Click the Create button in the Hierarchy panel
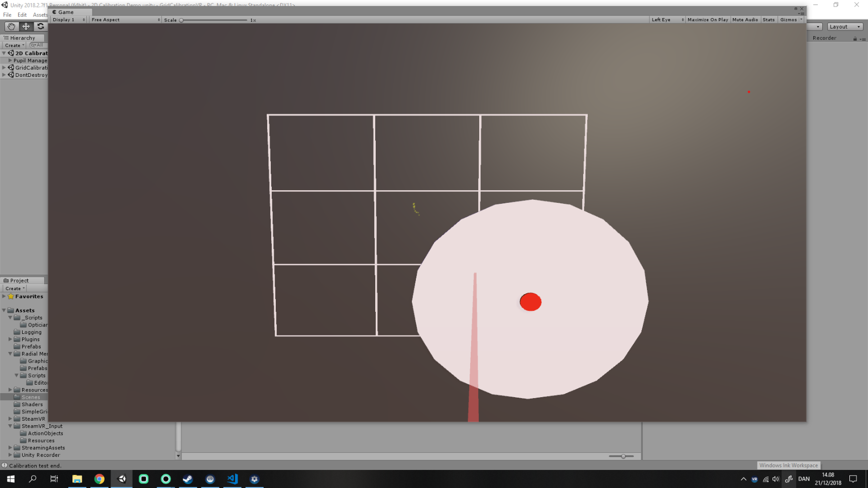 coord(14,45)
